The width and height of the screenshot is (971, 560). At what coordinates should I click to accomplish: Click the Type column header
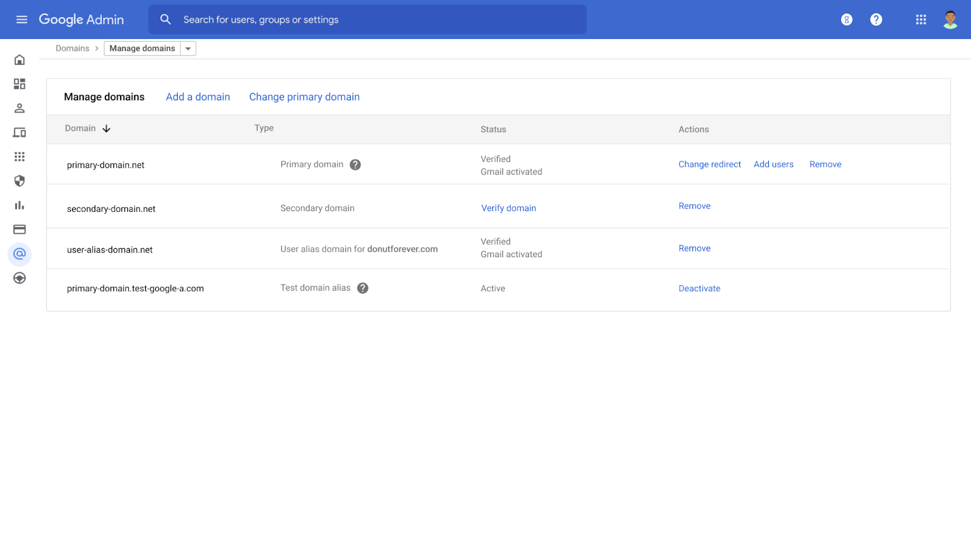(264, 128)
